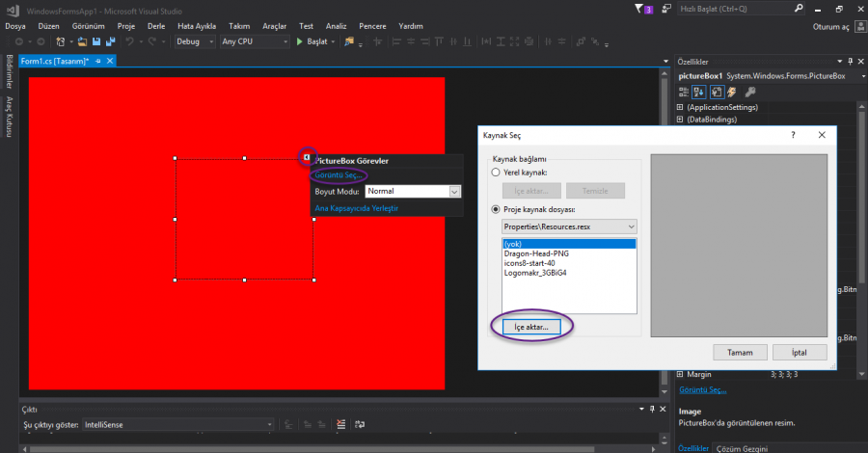
Task: Select Dragon-Head-PNG in resource list
Action: click(569, 253)
